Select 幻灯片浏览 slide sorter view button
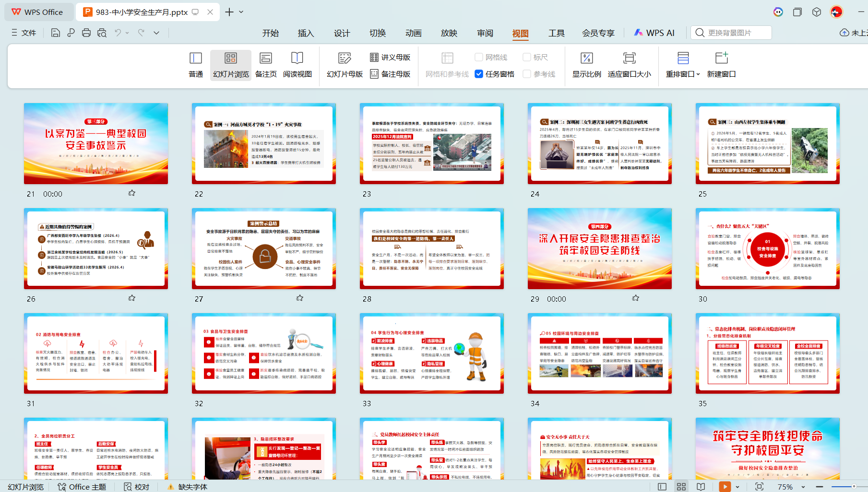Image resolution: width=868 pixels, height=492 pixels. point(231,65)
